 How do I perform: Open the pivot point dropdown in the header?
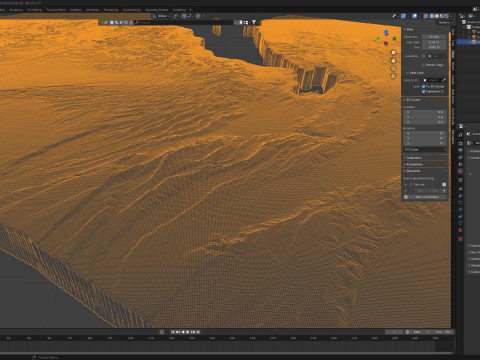176,16
